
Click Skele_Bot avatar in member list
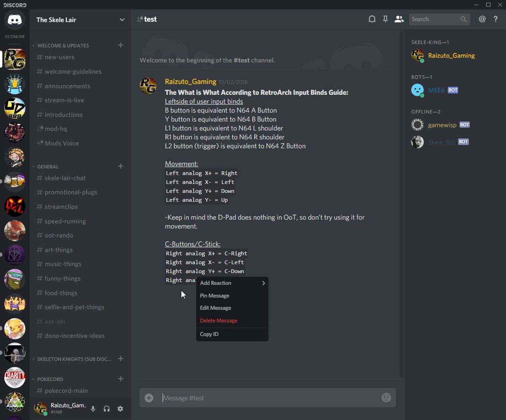(x=417, y=142)
